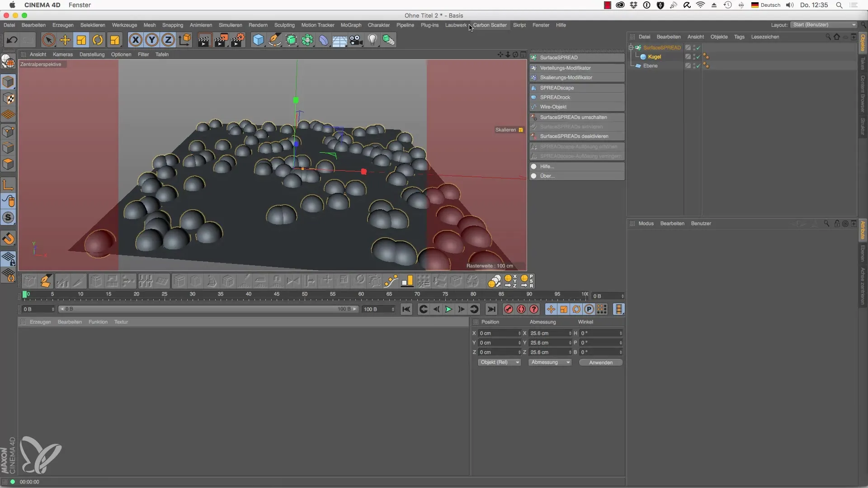This screenshot has height=488, width=868.
Task: Click the SurfaceSPREAD plugin button
Action: pos(577,57)
